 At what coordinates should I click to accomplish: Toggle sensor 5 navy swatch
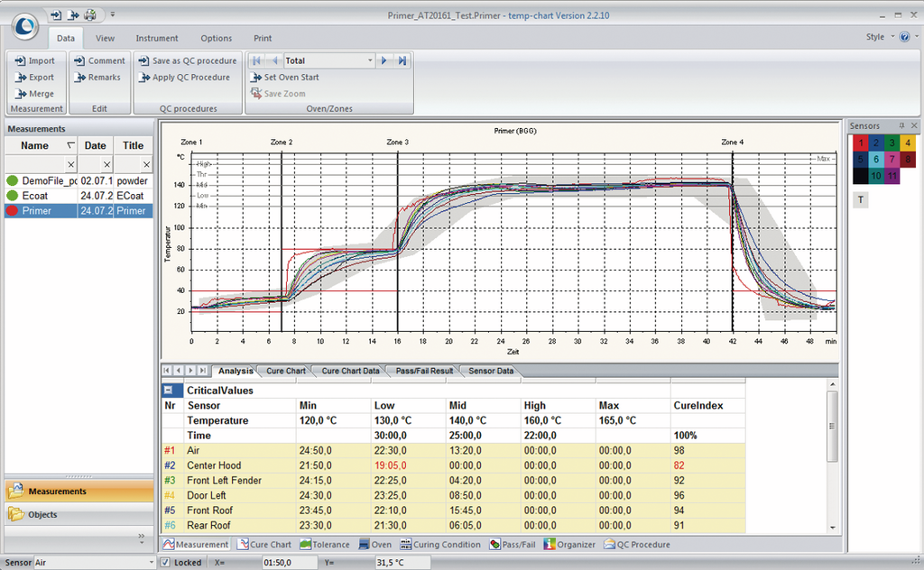click(x=860, y=159)
